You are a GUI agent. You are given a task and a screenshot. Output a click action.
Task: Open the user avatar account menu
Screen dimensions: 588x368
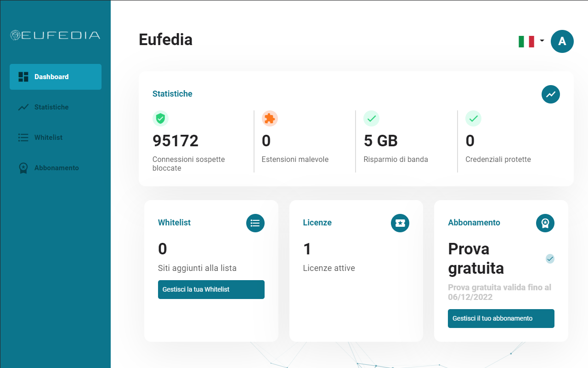[562, 41]
